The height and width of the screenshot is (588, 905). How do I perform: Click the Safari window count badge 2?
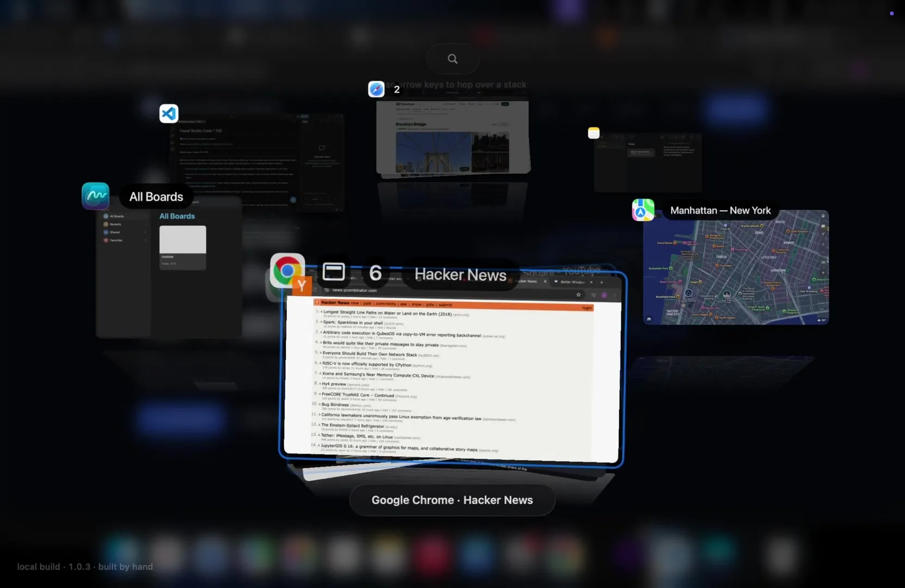tap(397, 89)
